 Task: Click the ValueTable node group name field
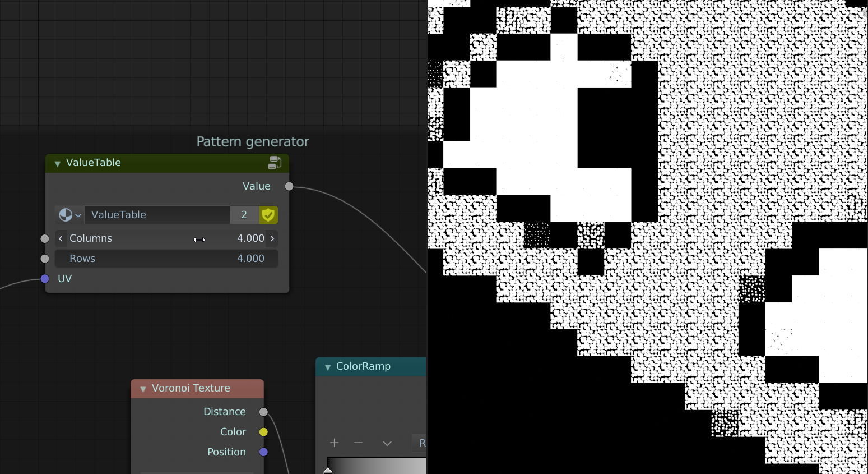[x=157, y=215]
